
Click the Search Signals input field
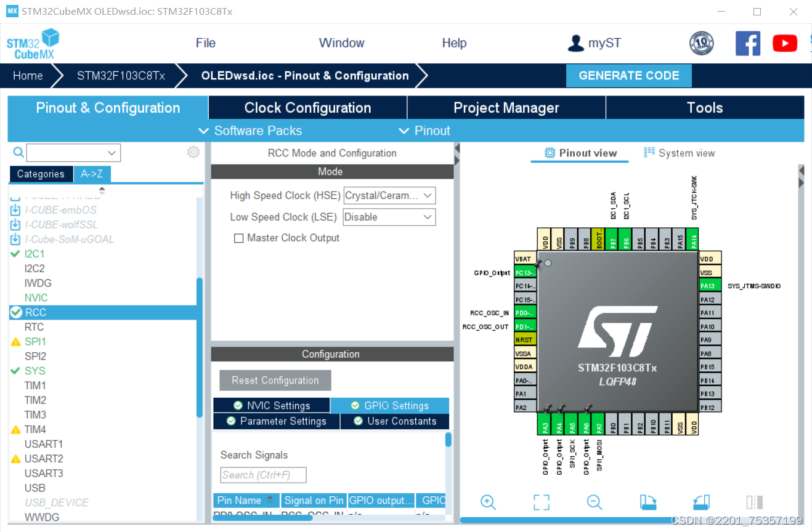pyautogui.click(x=263, y=475)
